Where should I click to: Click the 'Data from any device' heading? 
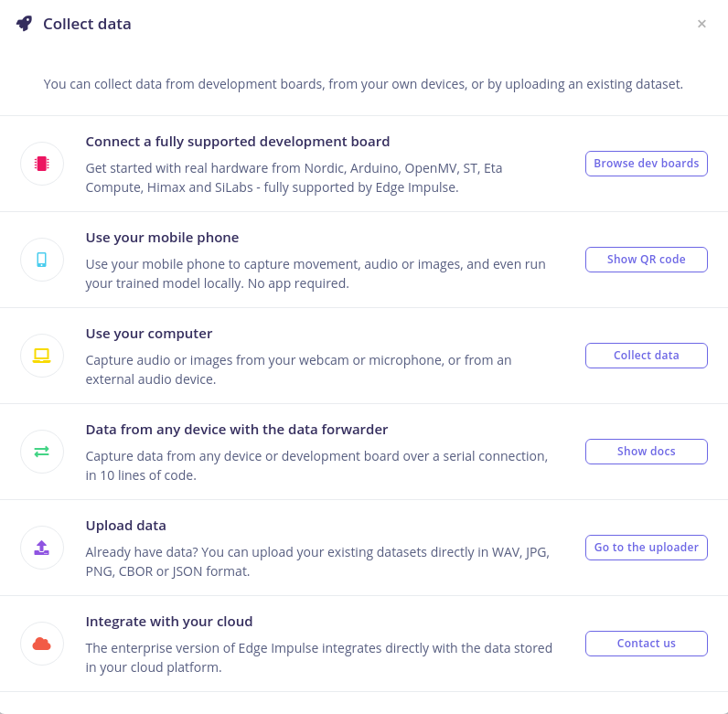coord(237,430)
